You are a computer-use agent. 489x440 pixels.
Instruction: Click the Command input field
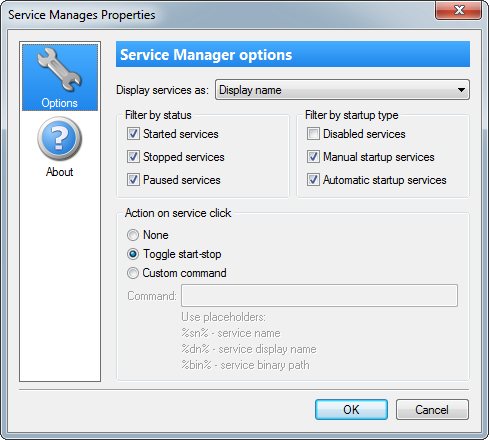click(x=319, y=296)
